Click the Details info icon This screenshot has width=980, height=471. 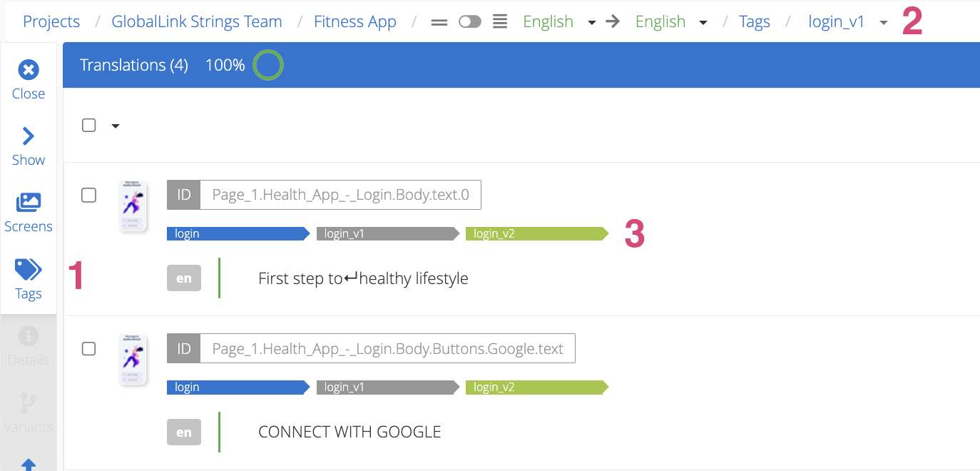[29, 336]
